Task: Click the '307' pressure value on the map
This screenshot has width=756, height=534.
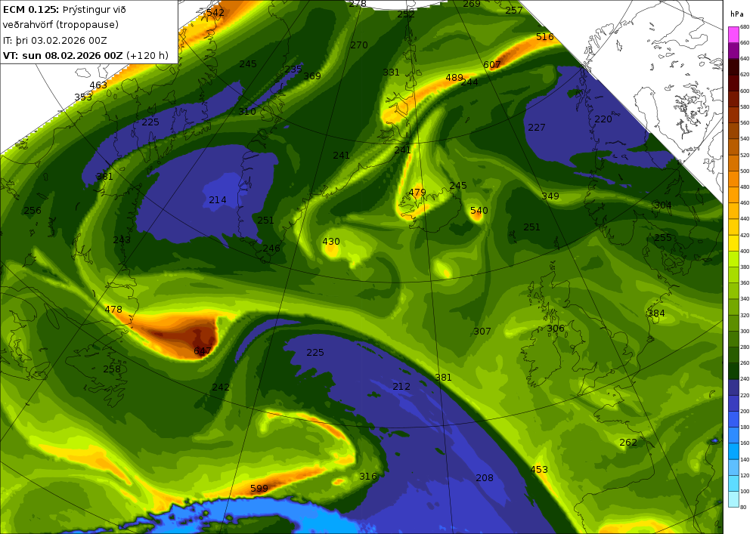Action: [x=482, y=332]
